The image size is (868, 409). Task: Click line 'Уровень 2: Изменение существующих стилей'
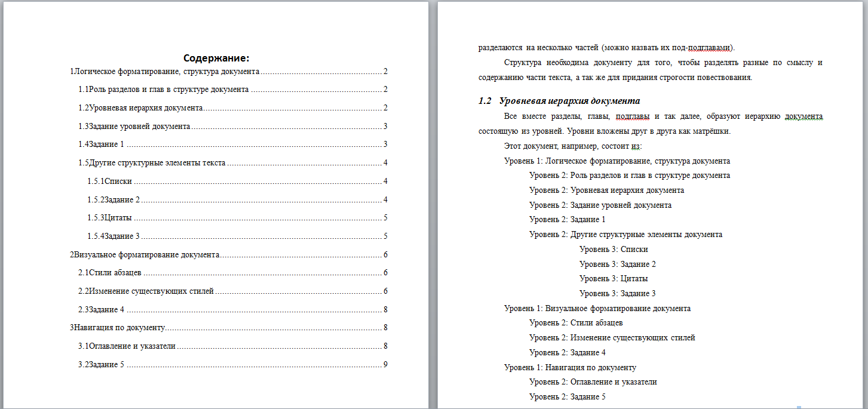[x=612, y=338]
